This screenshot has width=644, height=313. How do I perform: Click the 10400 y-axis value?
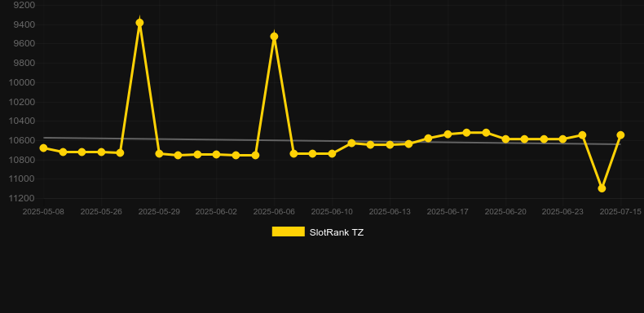point(22,121)
